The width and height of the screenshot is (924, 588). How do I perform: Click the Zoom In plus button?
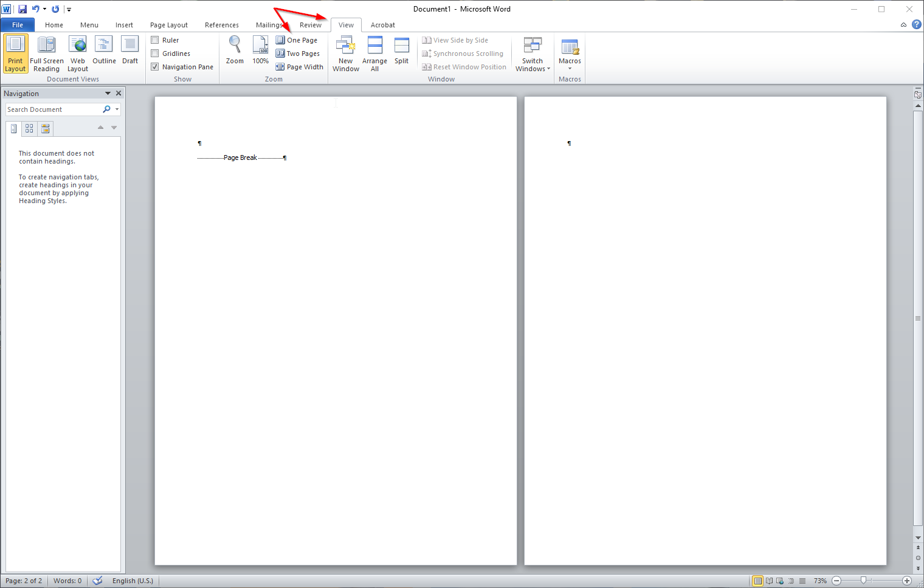point(907,581)
